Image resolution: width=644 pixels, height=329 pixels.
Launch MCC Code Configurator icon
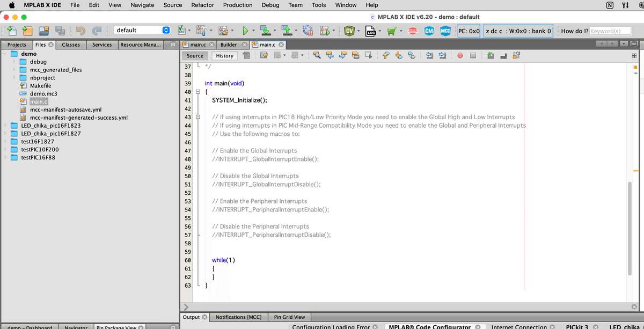click(x=445, y=31)
